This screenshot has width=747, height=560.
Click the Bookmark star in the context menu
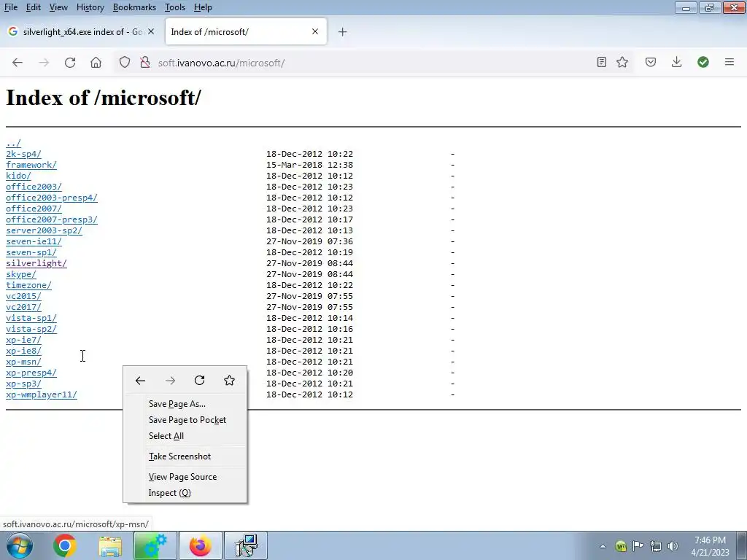click(x=229, y=381)
